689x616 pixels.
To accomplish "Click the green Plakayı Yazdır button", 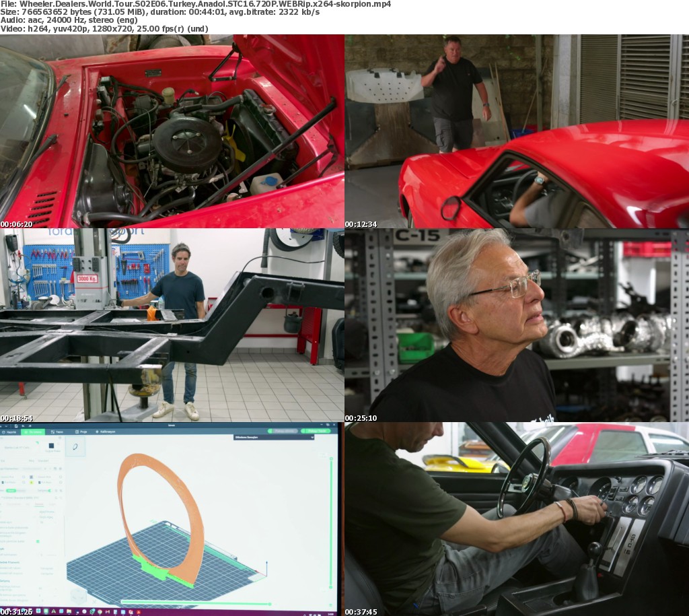I will [317, 431].
